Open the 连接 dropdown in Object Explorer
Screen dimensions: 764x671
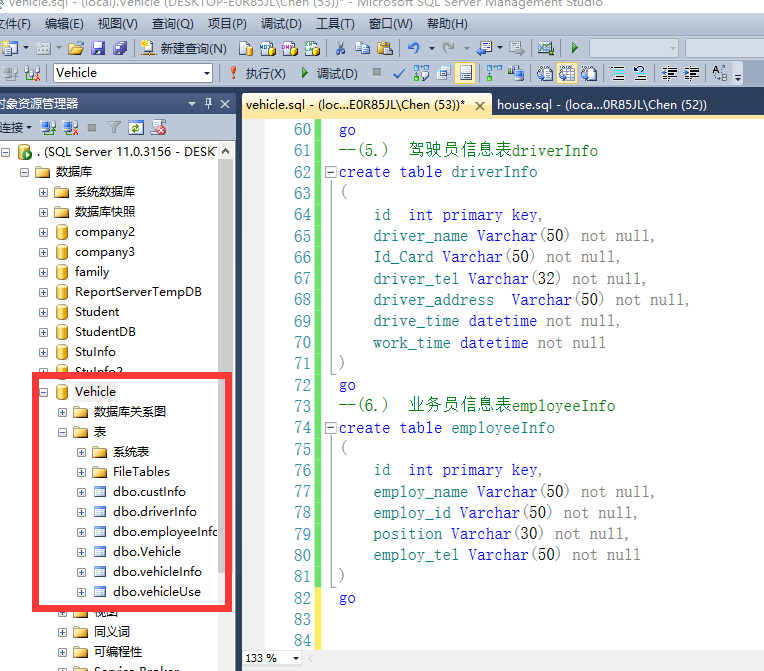pos(16,128)
